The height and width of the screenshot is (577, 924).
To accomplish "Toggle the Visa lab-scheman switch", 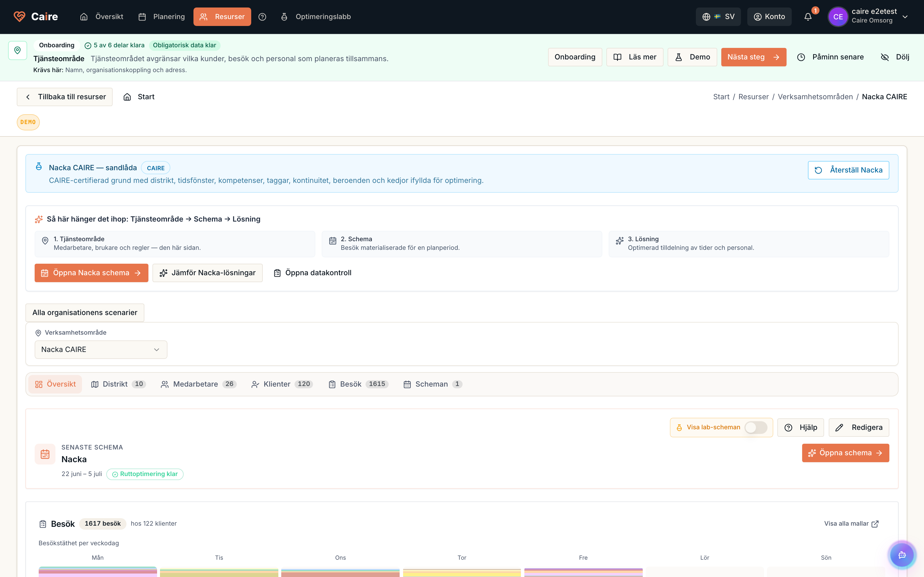I will (x=756, y=427).
